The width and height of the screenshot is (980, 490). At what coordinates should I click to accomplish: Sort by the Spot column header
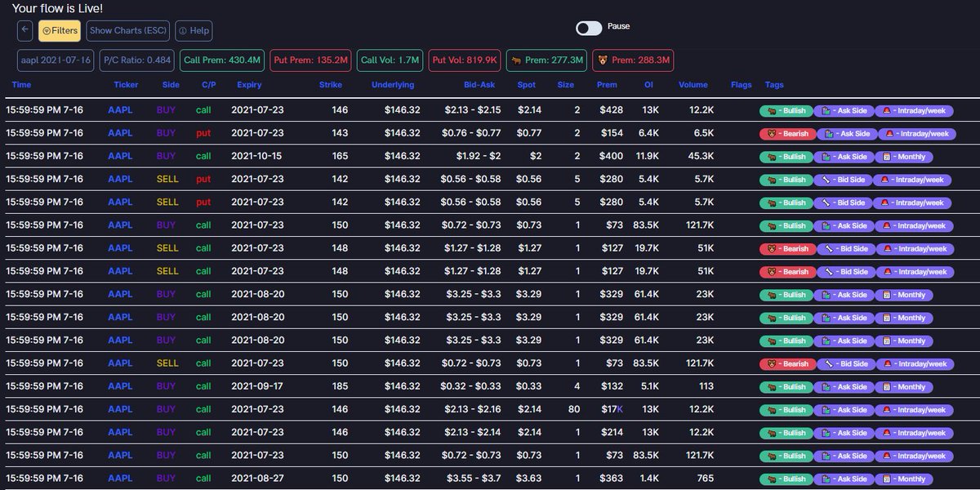click(x=527, y=84)
